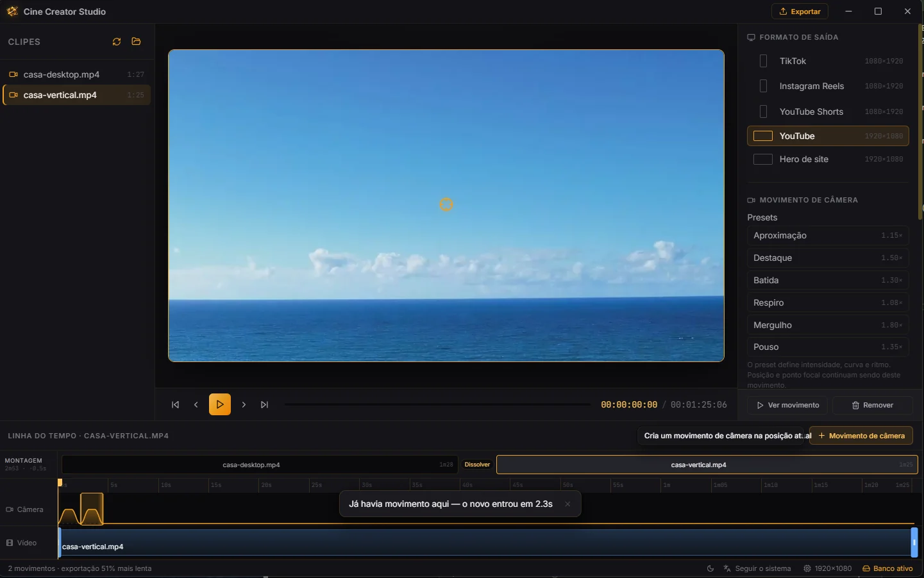Pick the YouTube Shorts output format
924x578 pixels.
coord(828,111)
